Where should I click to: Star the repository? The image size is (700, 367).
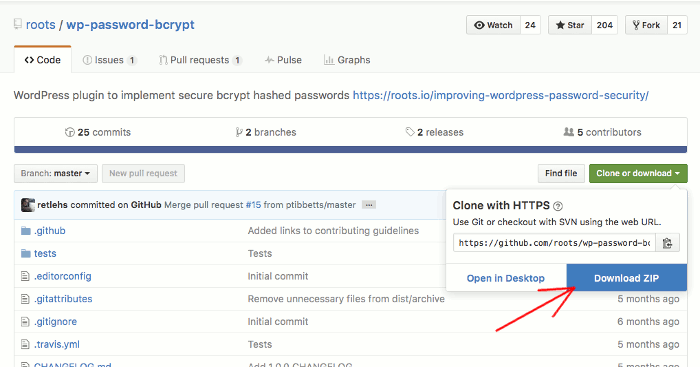pyautogui.click(x=570, y=25)
